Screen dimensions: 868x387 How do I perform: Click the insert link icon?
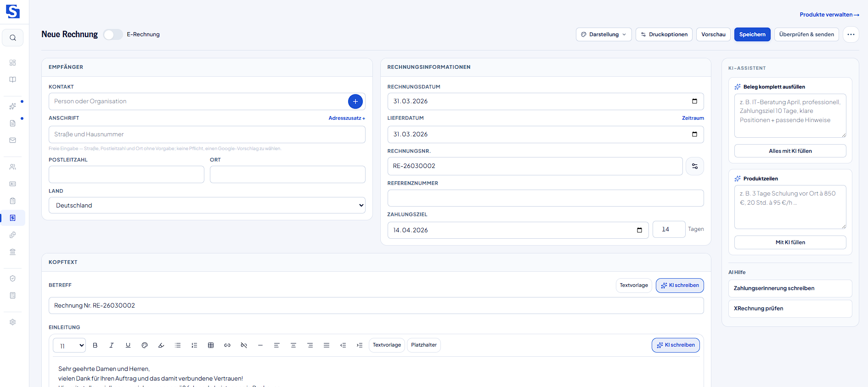[227, 345]
